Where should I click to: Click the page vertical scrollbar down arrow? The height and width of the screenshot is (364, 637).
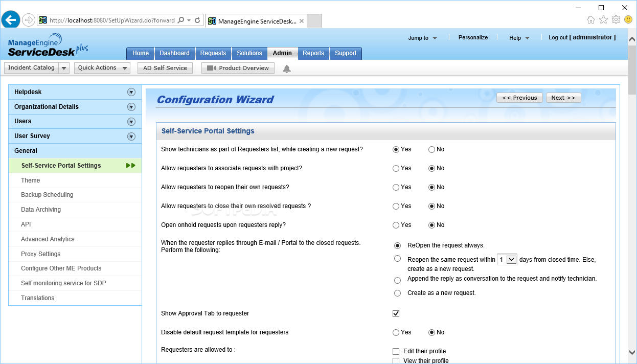(x=632, y=353)
